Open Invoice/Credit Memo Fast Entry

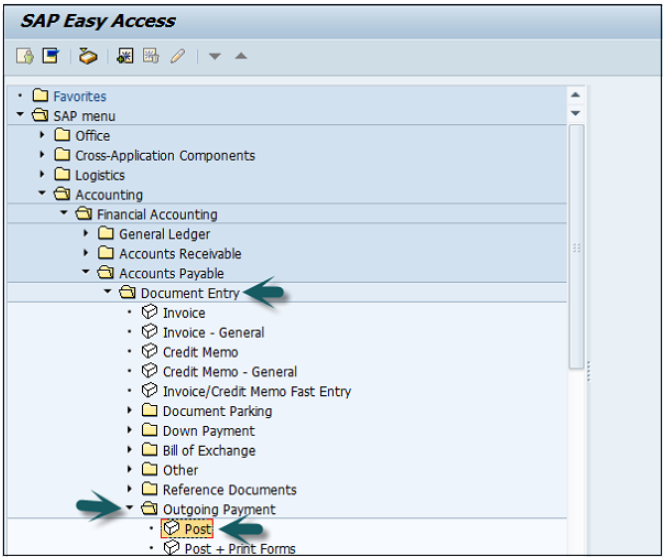(x=256, y=391)
